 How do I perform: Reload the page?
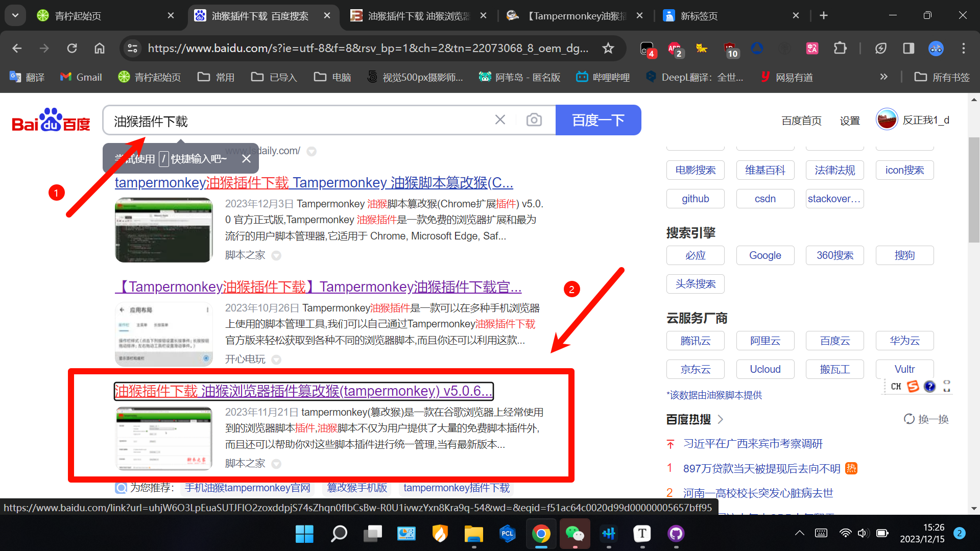(x=72, y=49)
